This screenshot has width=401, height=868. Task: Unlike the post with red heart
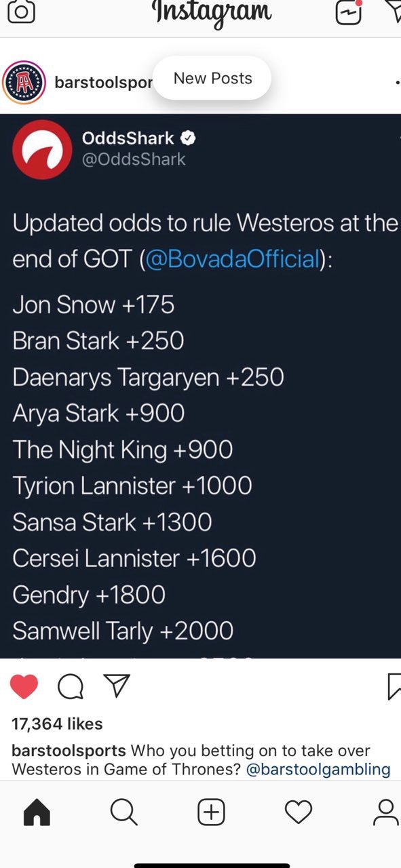24,687
